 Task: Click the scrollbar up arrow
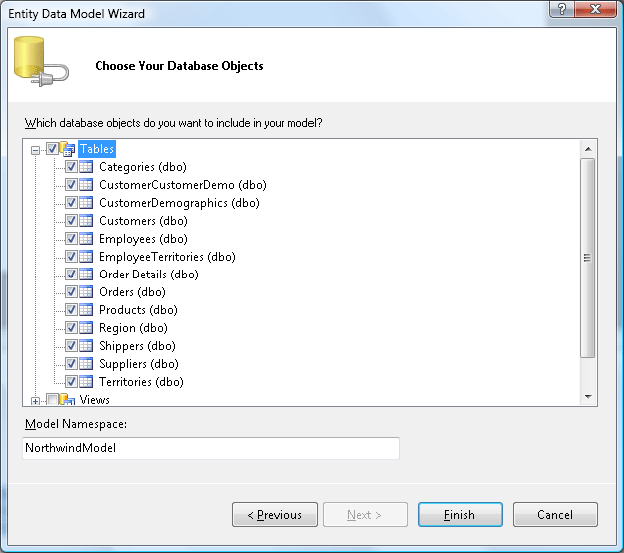tap(588, 149)
